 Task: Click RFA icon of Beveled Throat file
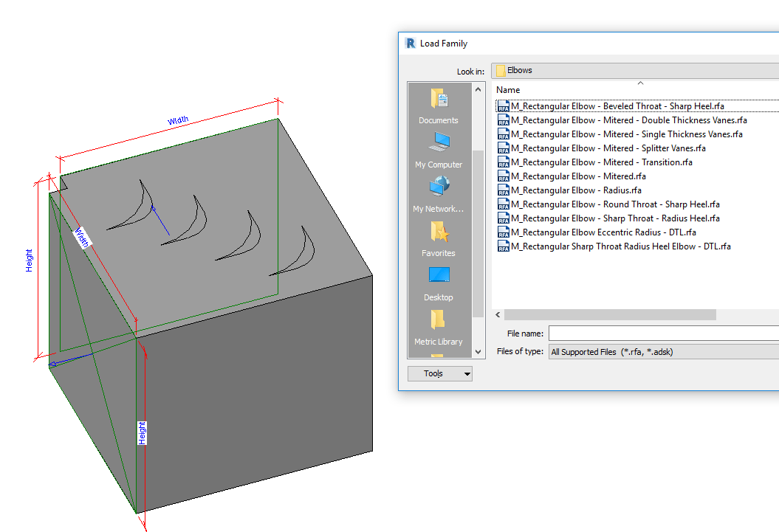tap(504, 106)
